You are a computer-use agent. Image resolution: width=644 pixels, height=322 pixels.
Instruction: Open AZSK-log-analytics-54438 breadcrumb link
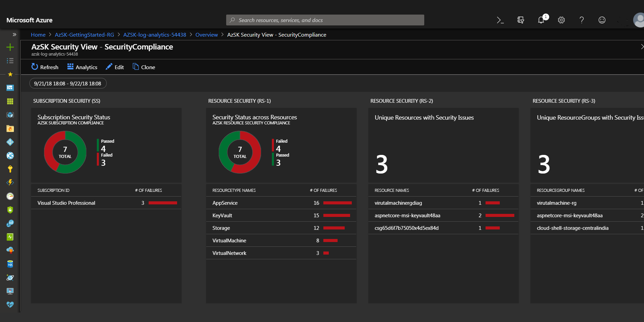tap(155, 35)
